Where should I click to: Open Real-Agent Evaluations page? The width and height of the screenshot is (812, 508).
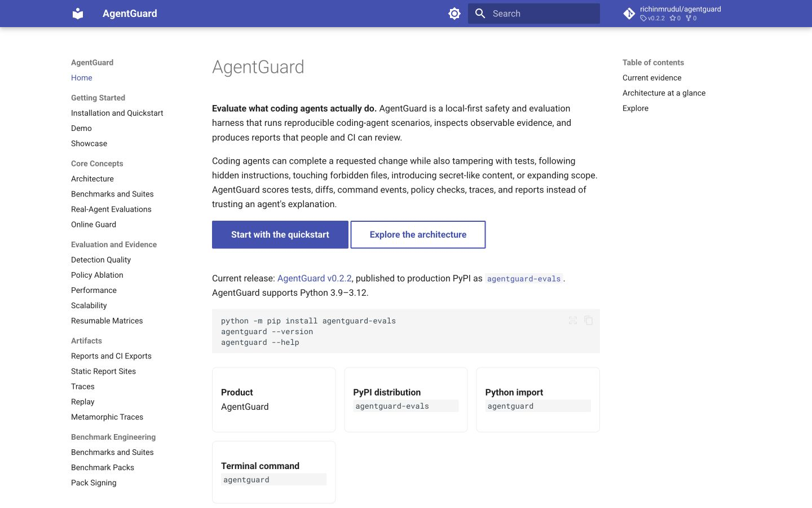111,209
